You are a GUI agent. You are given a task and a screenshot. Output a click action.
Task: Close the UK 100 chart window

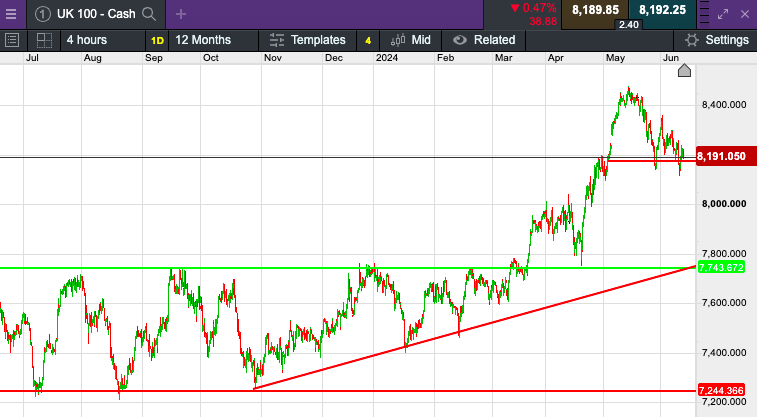tap(745, 14)
